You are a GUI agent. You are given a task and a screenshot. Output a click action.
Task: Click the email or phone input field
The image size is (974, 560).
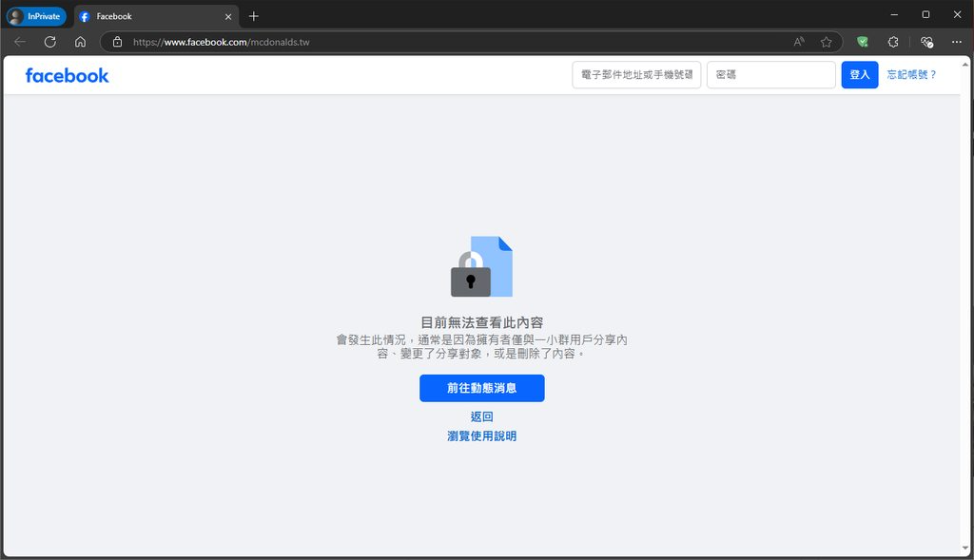(635, 74)
